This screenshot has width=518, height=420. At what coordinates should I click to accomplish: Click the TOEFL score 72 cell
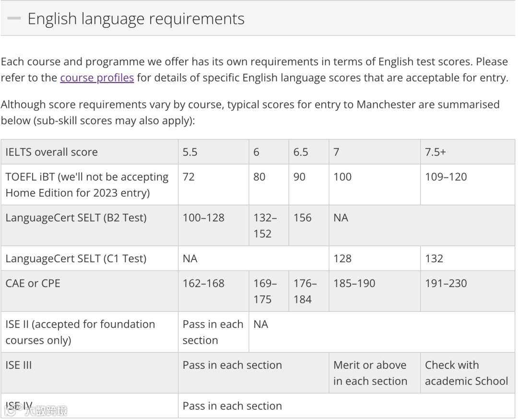coord(188,177)
